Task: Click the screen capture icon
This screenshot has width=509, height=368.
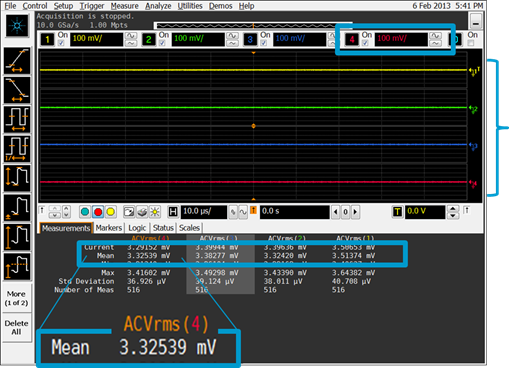Action: (x=129, y=212)
